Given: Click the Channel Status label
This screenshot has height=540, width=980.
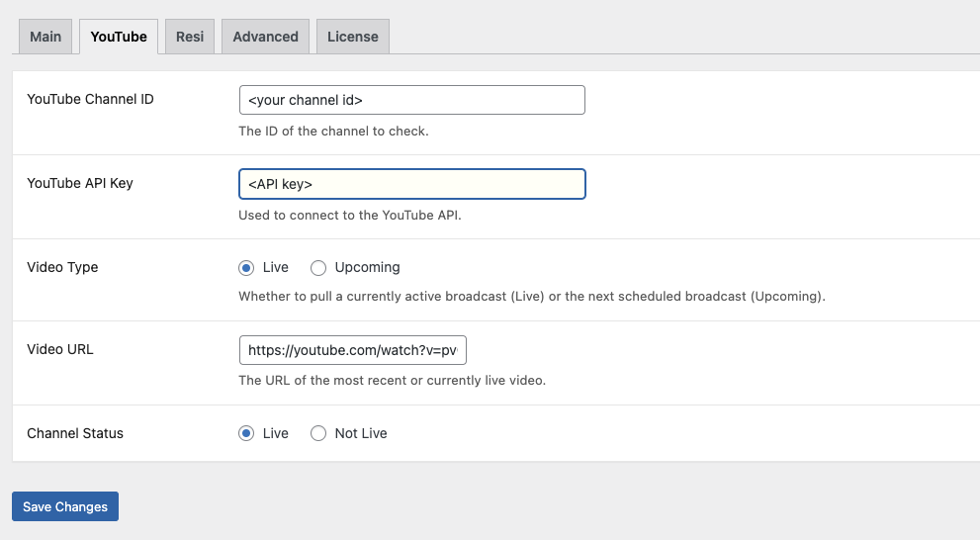Looking at the screenshot, I should (x=75, y=433).
